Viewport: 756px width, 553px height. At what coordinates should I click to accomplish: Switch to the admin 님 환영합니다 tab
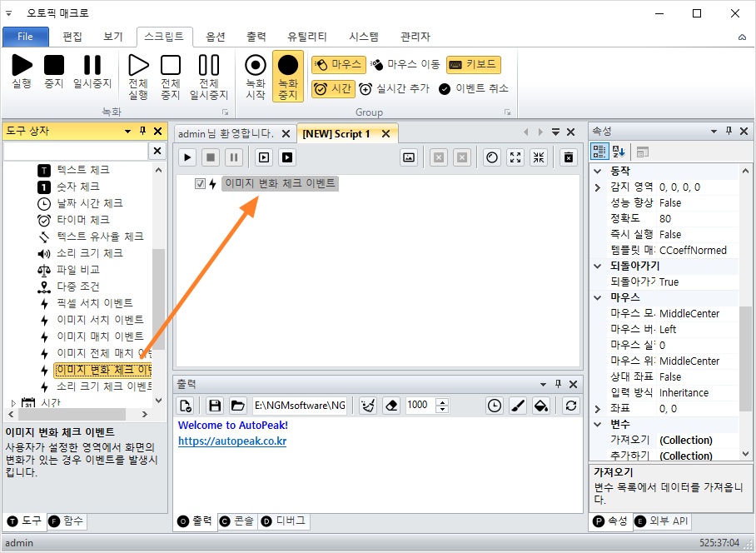[225, 133]
